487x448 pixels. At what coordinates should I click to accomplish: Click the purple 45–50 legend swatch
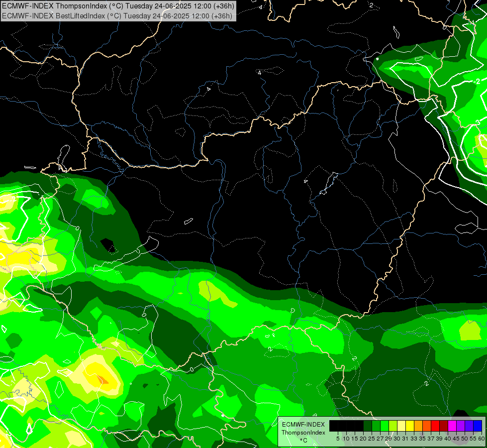461,426
